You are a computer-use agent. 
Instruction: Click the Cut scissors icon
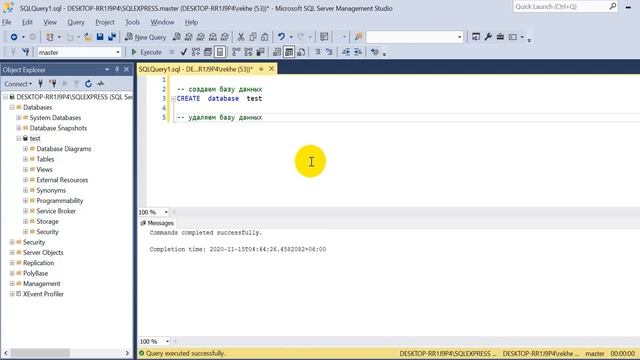click(x=241, y=37)
